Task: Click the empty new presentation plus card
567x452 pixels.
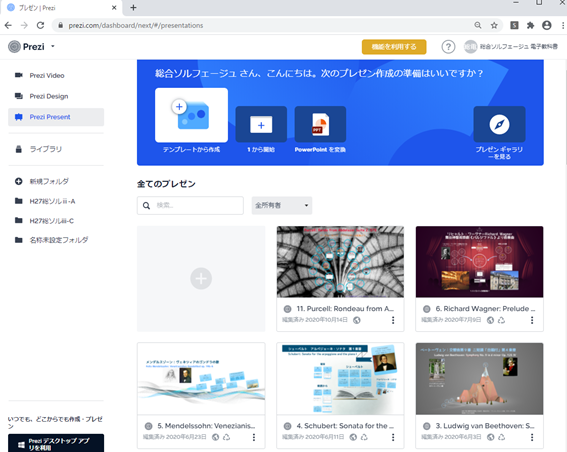Action: tap(201, 278)
